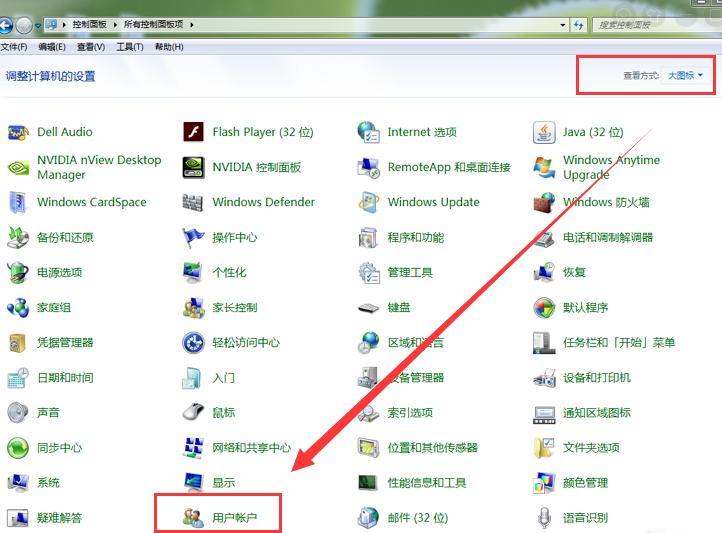Click the 个性化 icon
The width and height of the screenshot is (722, 533).
(193, 272)
